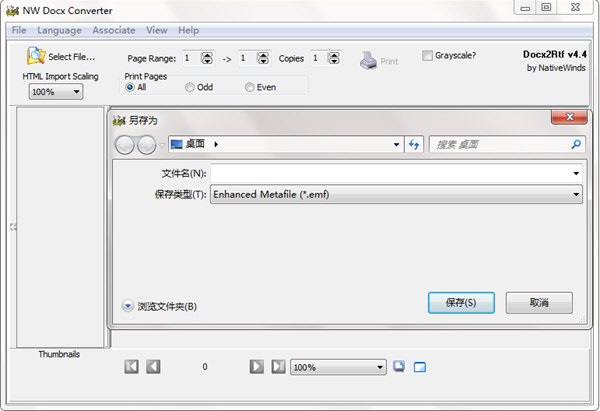
Task: Open the Language menu
Action: click(x=59, y=30)
